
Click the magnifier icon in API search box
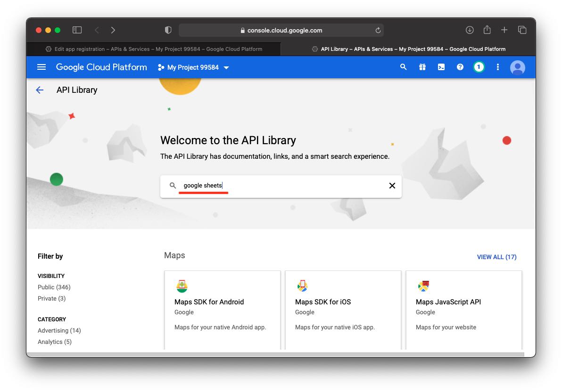(x=173, y=186)
